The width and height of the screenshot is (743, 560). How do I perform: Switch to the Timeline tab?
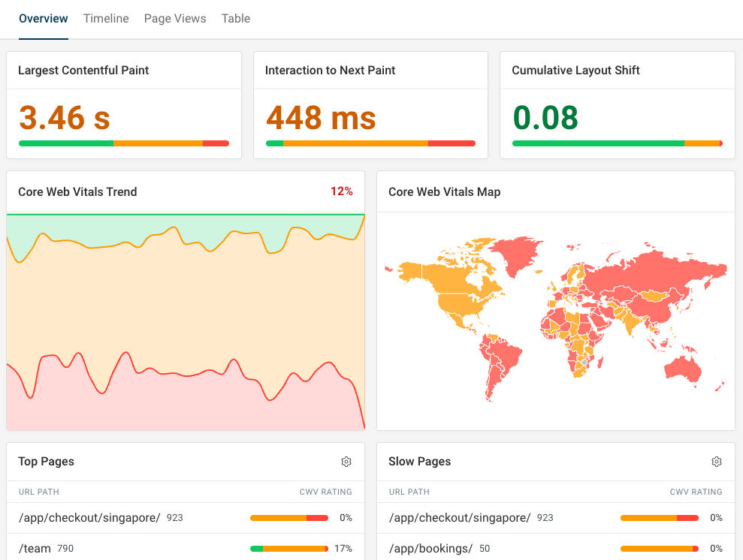105,18
